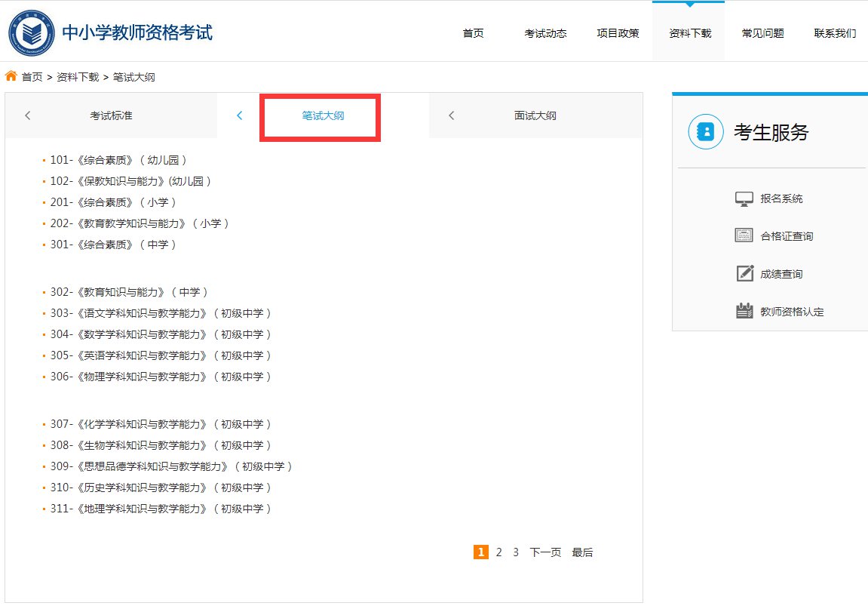The width and height of the screenshot is (868, 609).
Task: Click blue chevron beside 笔试大纲 tab
Action: pyautogui.click(x=240, y=115)
